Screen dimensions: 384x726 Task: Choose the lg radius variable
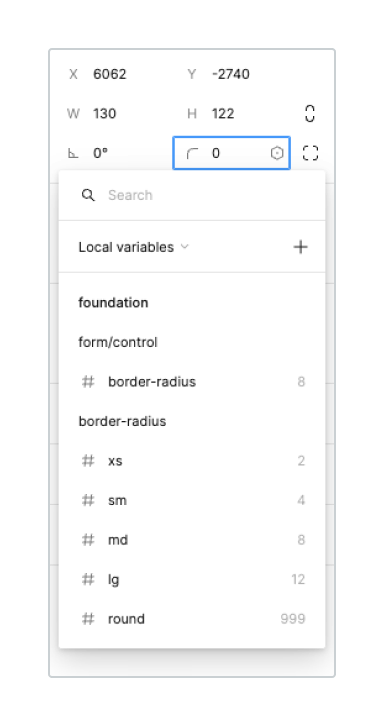click(x=192, y=579)
